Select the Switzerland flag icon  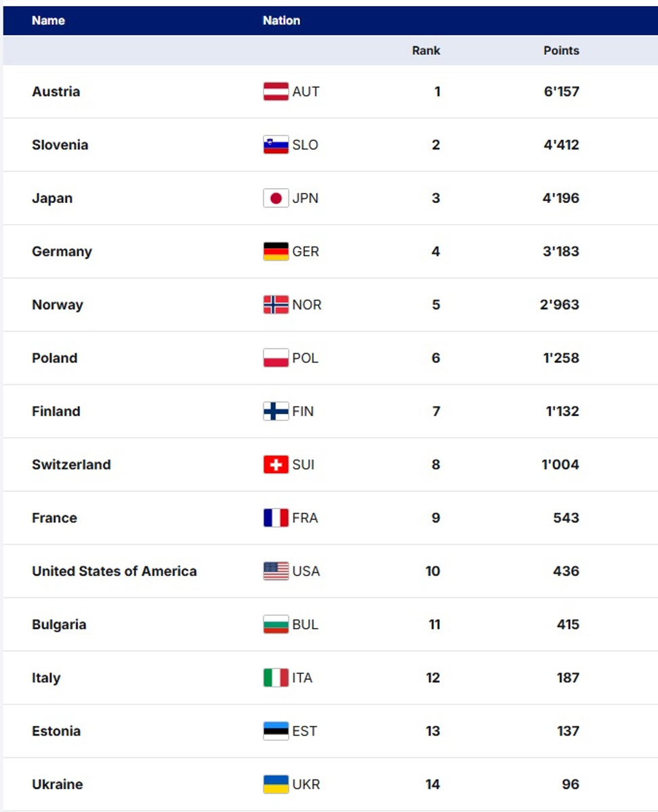pos(276,465)
